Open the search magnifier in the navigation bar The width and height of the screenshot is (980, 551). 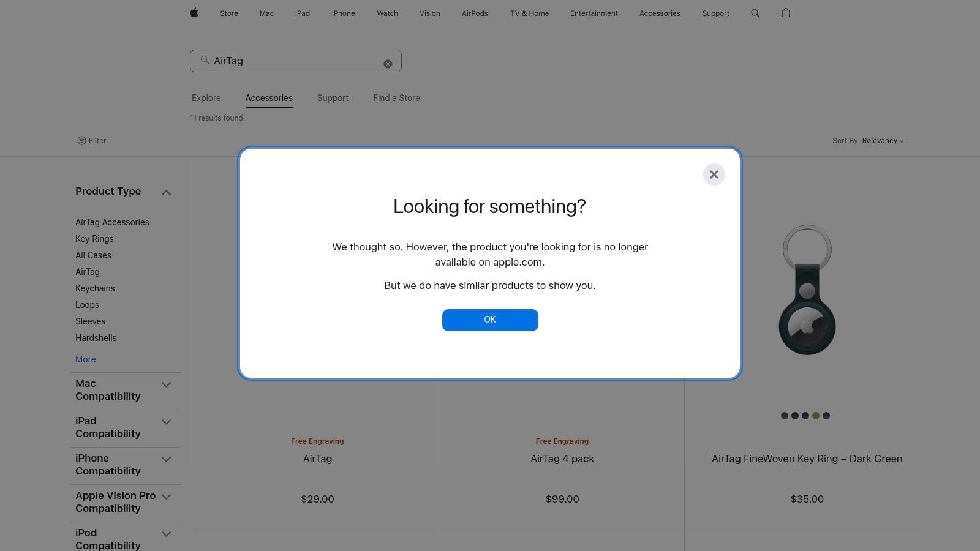coord(755,13)
